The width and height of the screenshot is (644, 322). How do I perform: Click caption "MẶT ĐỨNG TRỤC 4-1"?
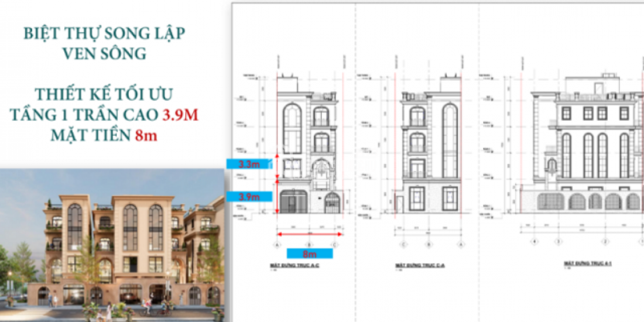pyautogui.click(x=588, y=262)
